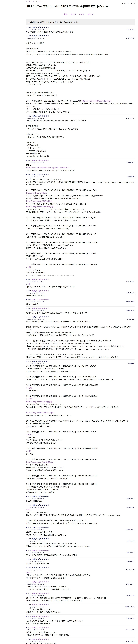Click ID:KPbd0IX7 on post 0012

point(130,498)
